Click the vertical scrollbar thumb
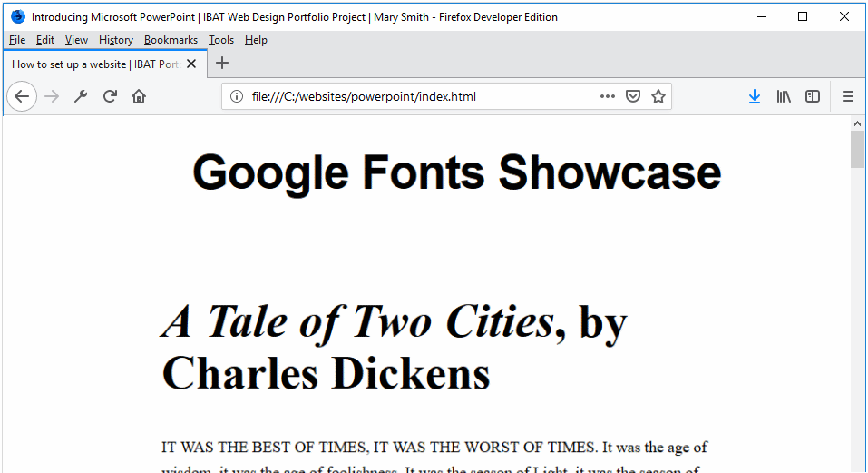The height and width of the screenshot is (473, 868). coord(857,150)
